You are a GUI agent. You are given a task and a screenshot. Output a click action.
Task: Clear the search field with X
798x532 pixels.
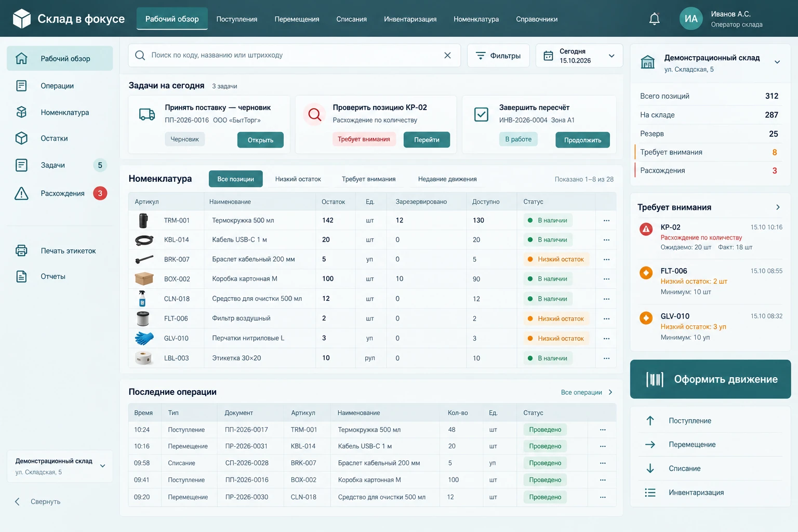(447, 55)
